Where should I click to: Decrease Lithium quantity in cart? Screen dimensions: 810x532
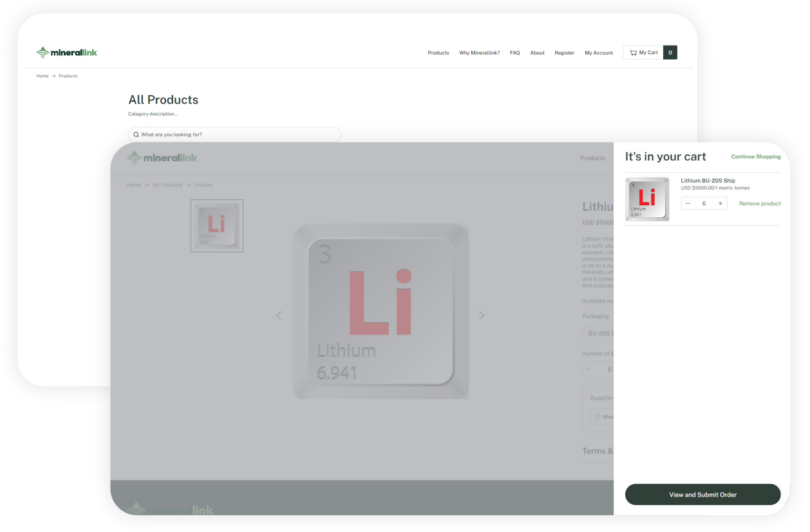(688, 203)
